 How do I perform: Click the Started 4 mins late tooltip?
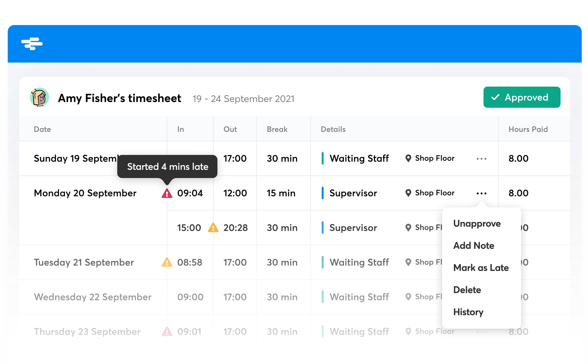coord(168,166)
